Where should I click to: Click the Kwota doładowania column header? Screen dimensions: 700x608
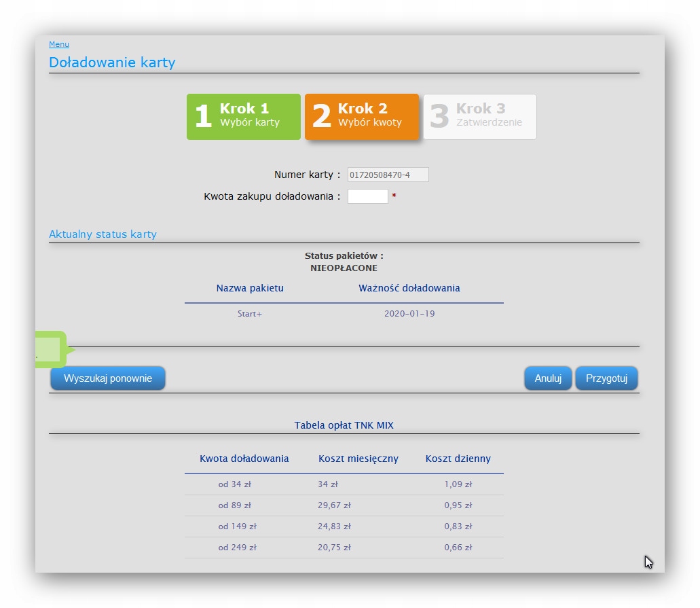click(x=244, y=459)
